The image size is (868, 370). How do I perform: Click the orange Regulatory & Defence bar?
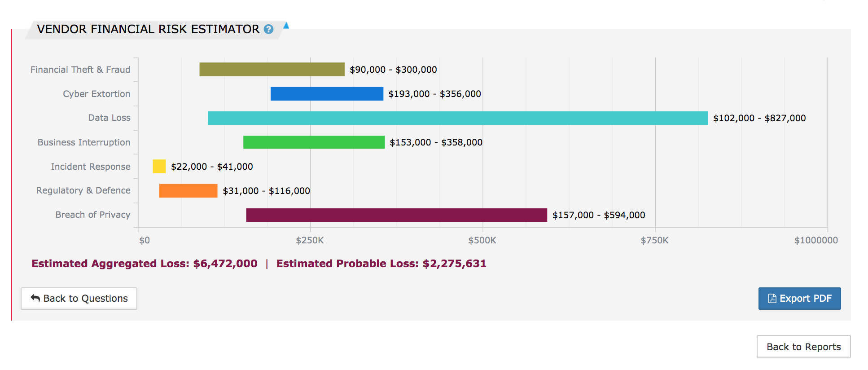coord(188,191)
